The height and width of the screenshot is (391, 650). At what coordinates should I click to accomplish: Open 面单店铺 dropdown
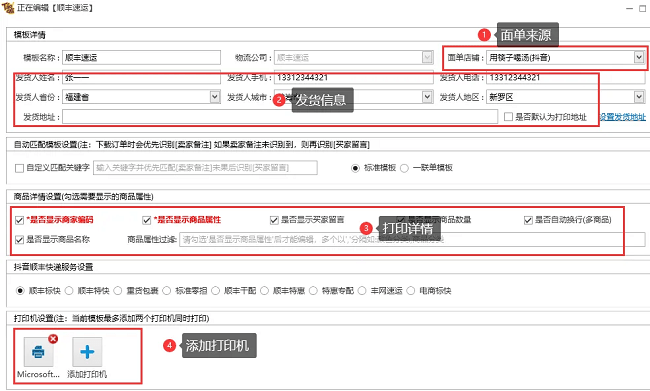(x=639, y=57)
